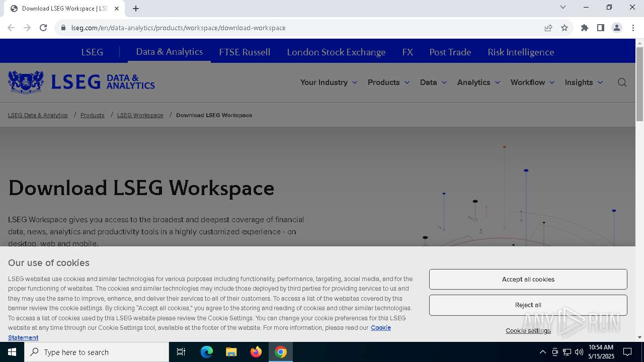This screenshot has height=362, width=644.
Task: Expand the Workflow dropdown menu
Action: pos(532,82)
